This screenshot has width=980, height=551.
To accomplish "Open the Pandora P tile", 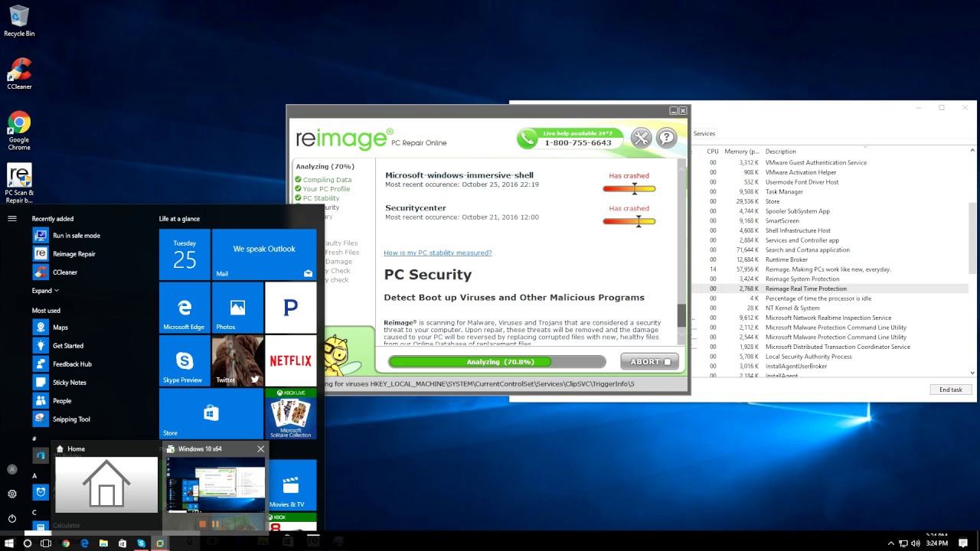I will 290,307.
